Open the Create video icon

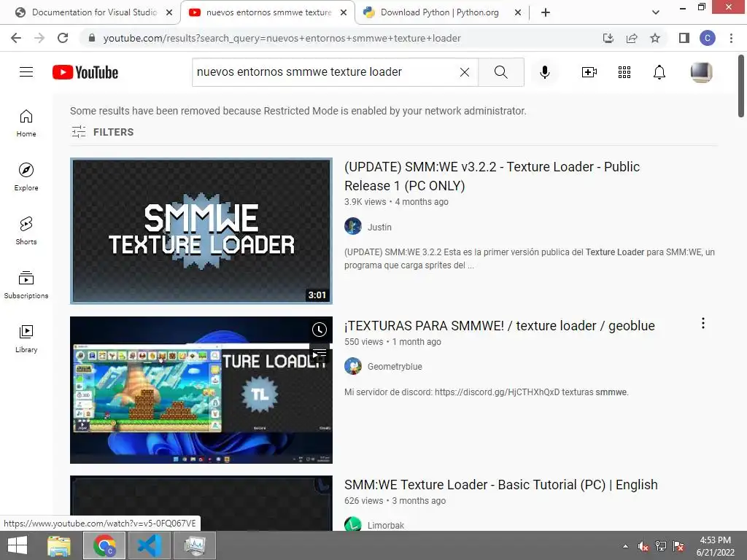pyautogui.click(x=589, y=72)
